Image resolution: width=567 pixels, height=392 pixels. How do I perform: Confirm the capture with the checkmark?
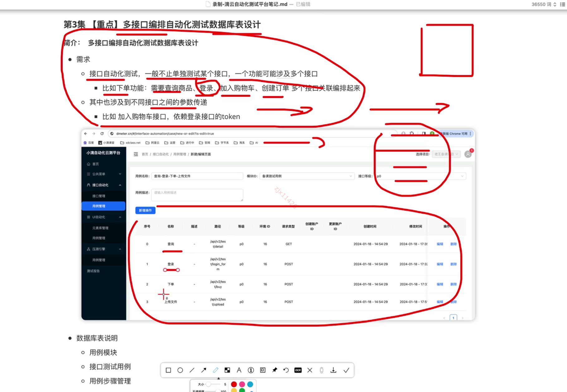pyautogui.click(x=346, y=370)
